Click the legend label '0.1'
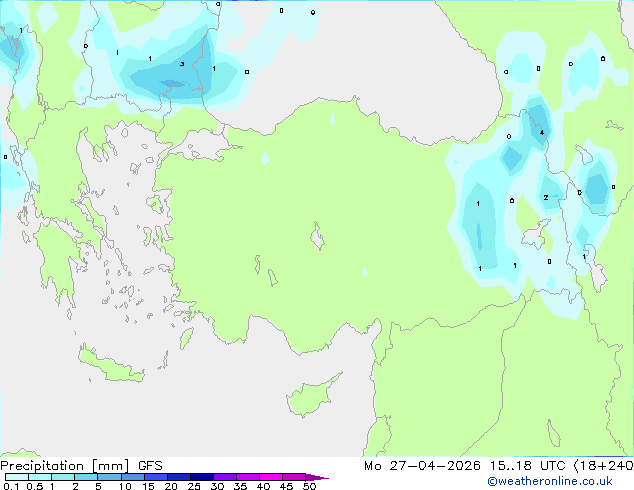This screenshot has height=490, width=634. pyautogui.click(x=11, y=486)
